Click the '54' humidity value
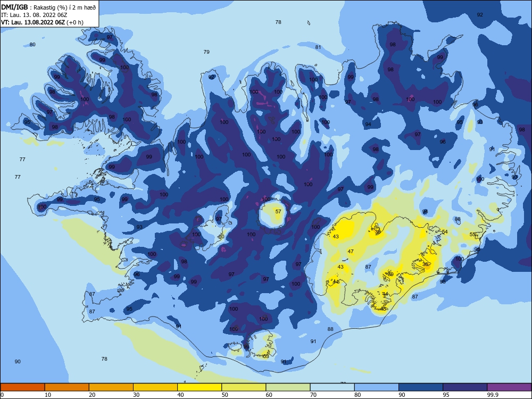This screenshot has width=532, height=399. [445, 232]
